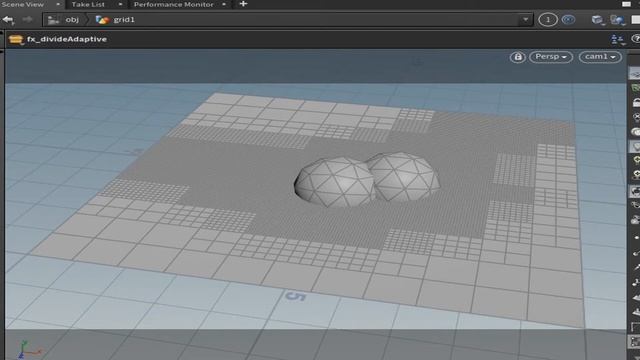
Task: Toggle the pane link icon beside pin
Action: (568, 19)
